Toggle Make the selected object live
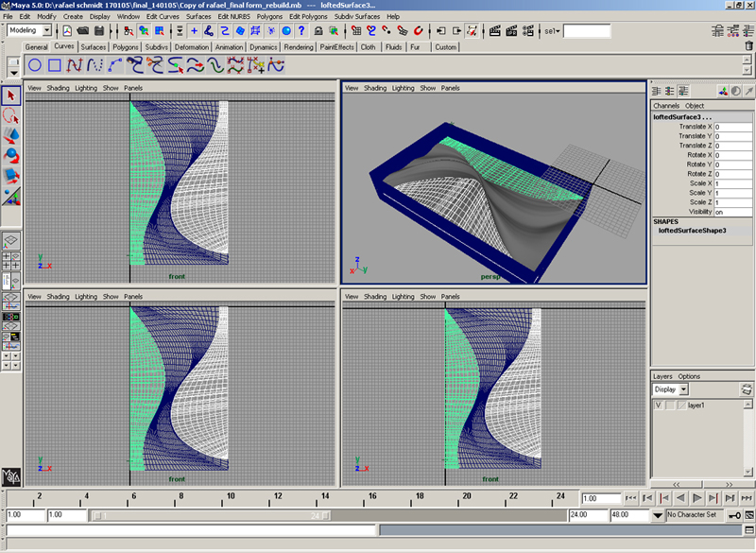Viewport: 756px width, 553px height. pos(418,31)
